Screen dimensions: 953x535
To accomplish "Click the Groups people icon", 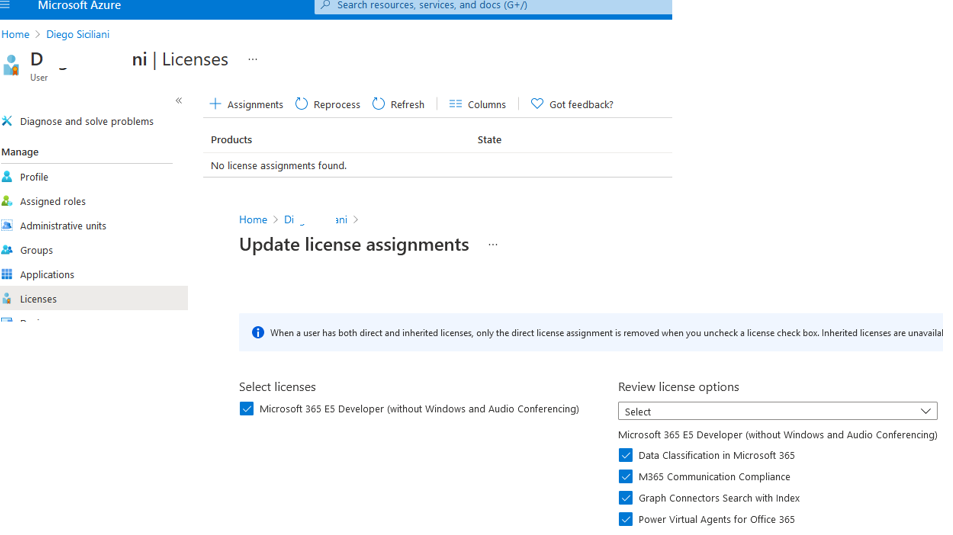I will [7, 250].
